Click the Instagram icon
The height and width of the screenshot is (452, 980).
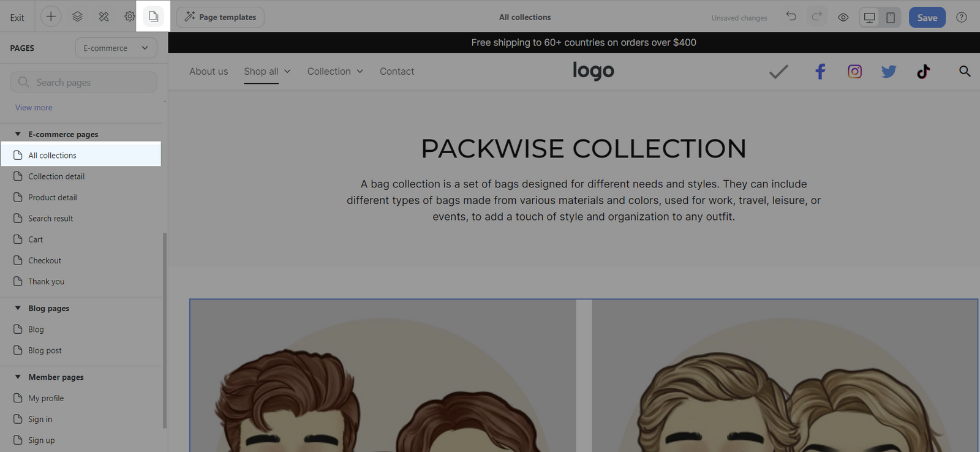[x=854, y=72]
